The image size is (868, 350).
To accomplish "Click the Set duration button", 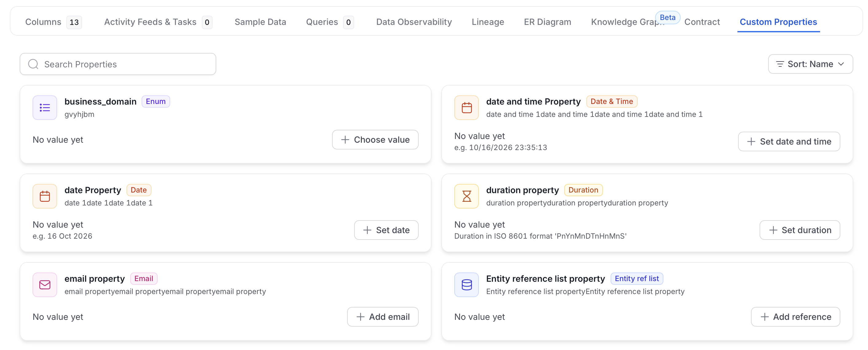I will click(800, 230).
